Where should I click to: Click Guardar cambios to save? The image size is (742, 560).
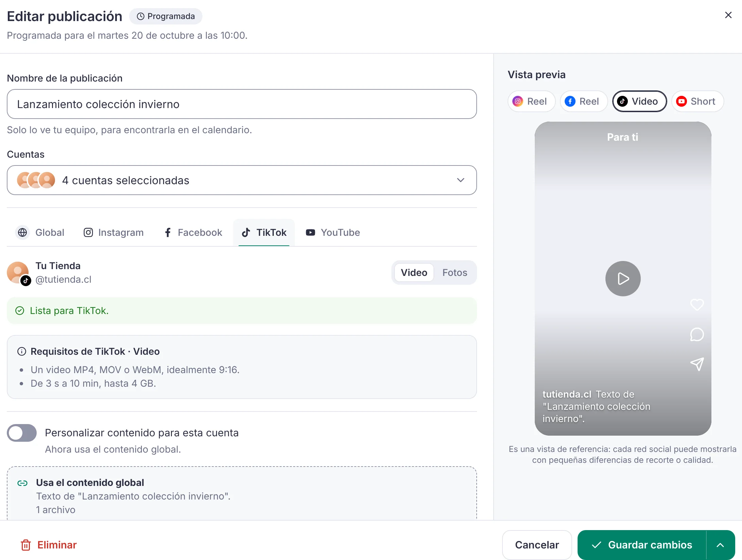coord(642,545)
